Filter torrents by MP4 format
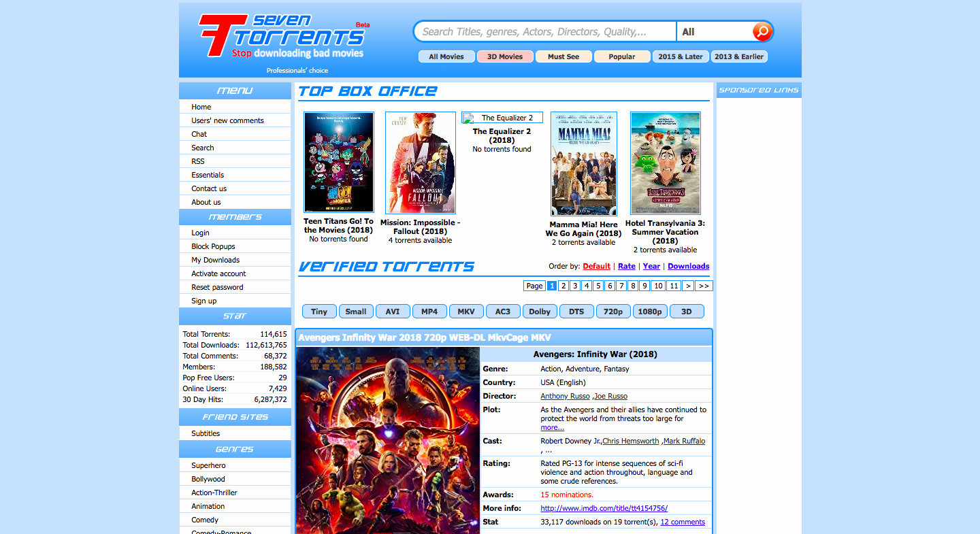Screen dimensions: 980x534 point(429,312)
